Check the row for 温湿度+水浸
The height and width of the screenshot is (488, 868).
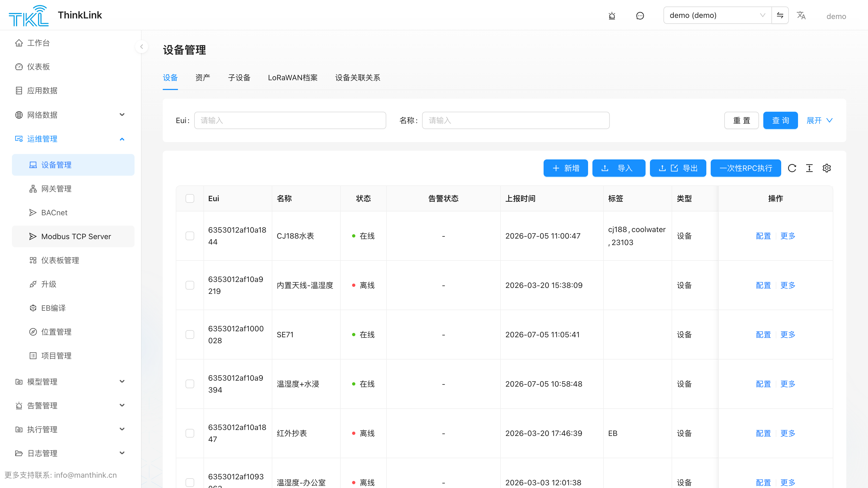(190, 384)
